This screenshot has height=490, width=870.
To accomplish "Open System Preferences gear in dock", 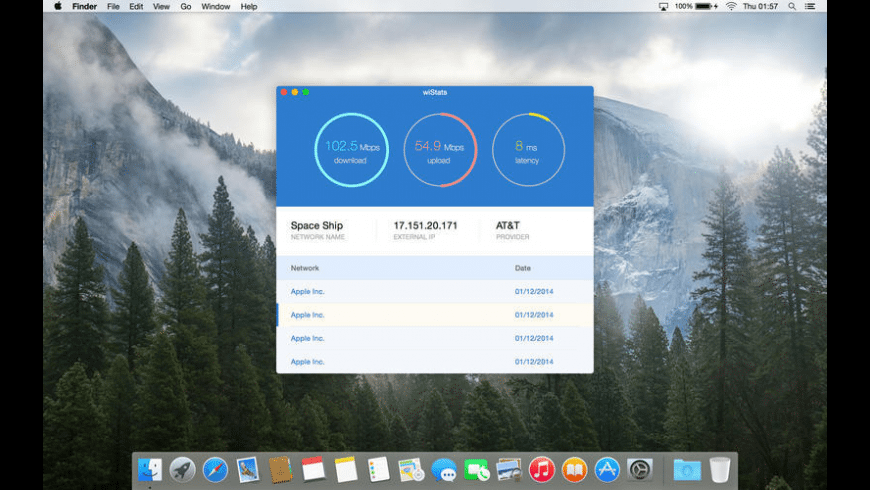I will click(639, 469).
